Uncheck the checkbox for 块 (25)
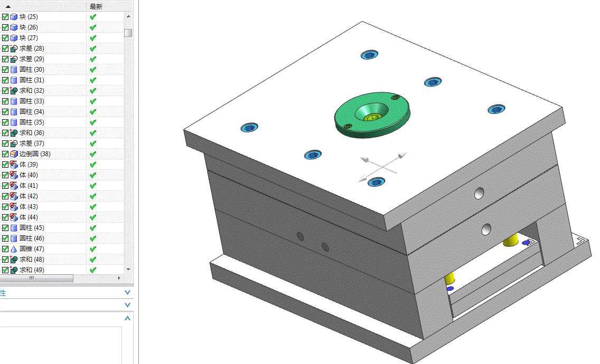 point(5,17)
